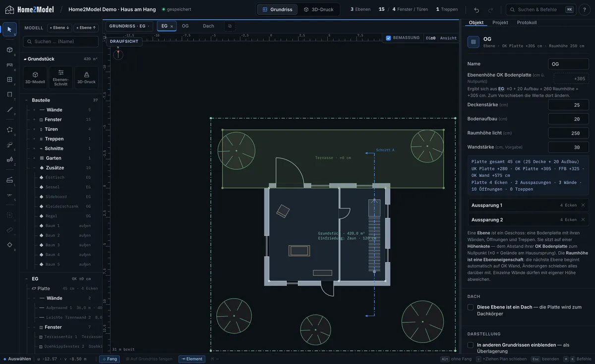This screenshot has width=595, height=364.
Task: Expand the Treppen group
Action: pyautogui.click(x=34, y=139)
